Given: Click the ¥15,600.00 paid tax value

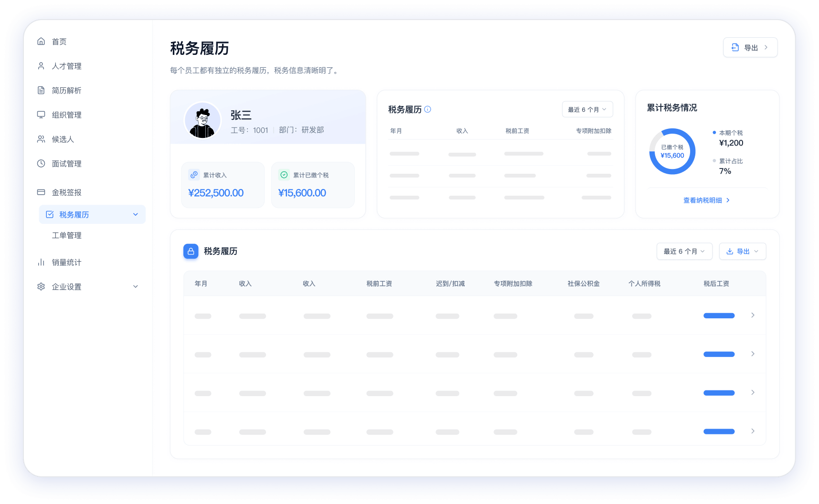Looking at the screenshot, I should point(302,193).
